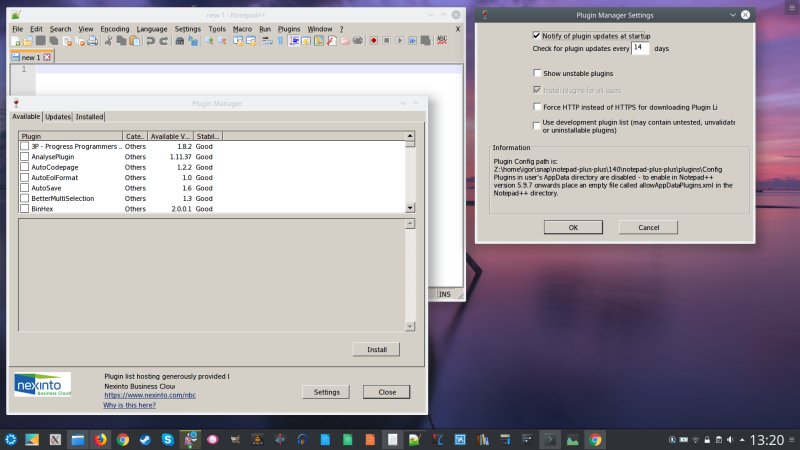The height and width of the screenshot is (450, 800).
Task: Cut selection with the scissors icon
Action: [108, 41]
